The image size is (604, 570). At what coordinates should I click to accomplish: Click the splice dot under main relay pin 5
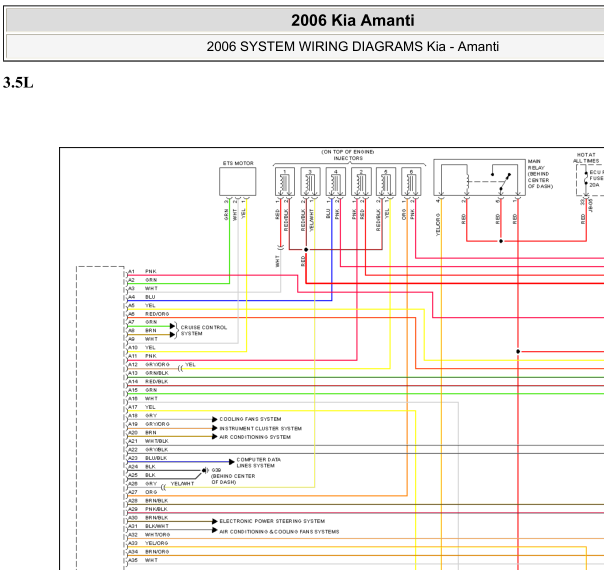pyautogui.click(x=501, y=241)
